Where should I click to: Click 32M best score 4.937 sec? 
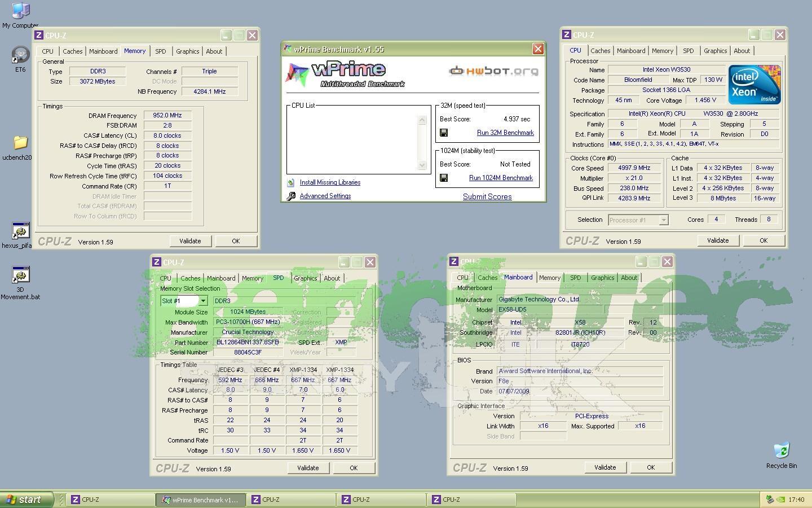pyautogui.click(x=517, y=119)
